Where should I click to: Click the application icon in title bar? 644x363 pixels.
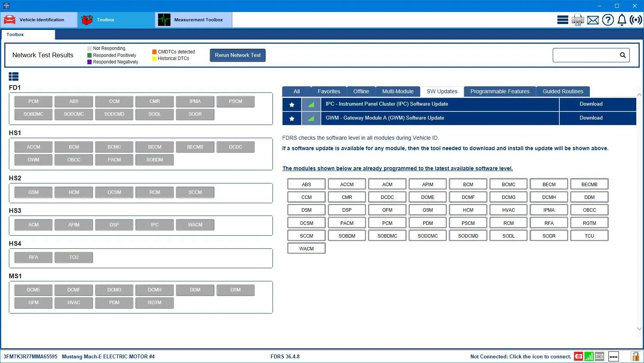7,6
